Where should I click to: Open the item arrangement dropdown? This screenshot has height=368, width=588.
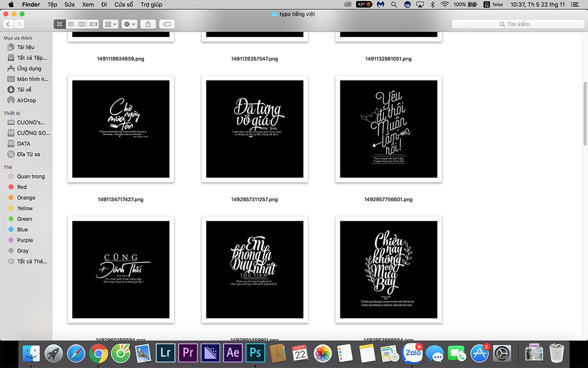pos(111,24)
